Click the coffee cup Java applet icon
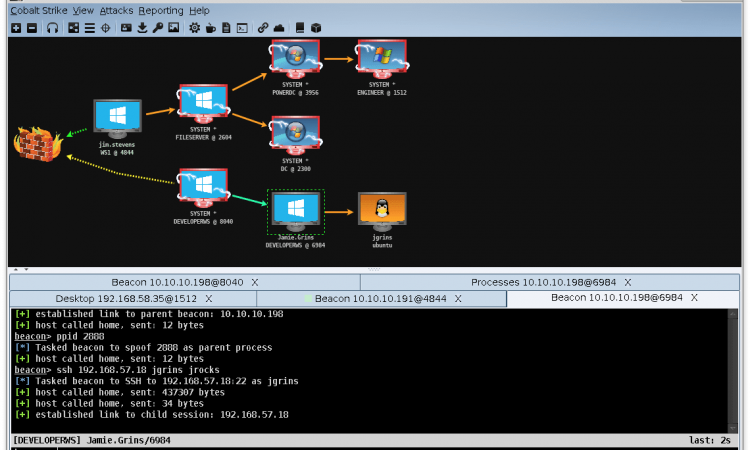 210,28
